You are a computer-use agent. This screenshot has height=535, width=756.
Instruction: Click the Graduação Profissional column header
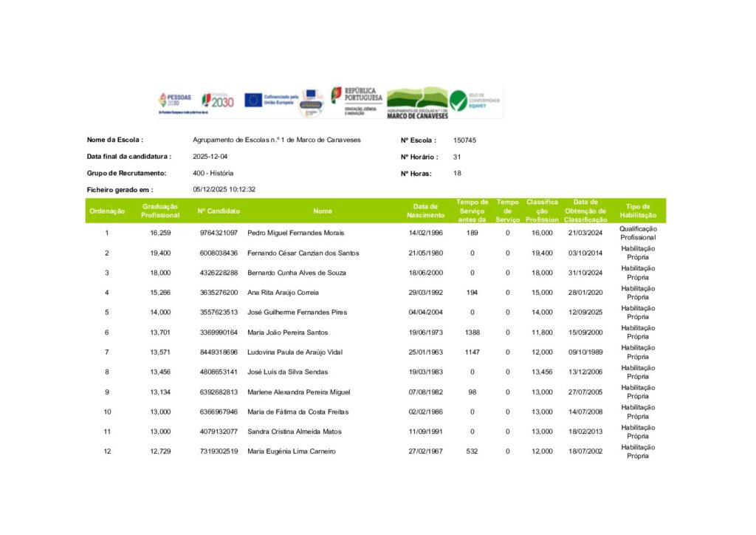tap(160, 211)
